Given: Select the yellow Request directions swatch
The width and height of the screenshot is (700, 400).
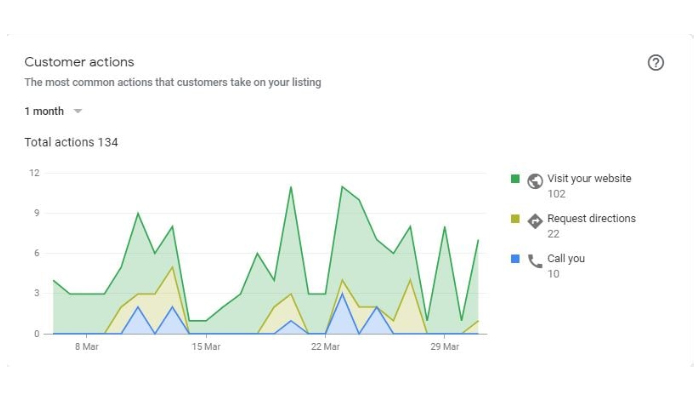Looking at the screenshot, I should [515, 219].
